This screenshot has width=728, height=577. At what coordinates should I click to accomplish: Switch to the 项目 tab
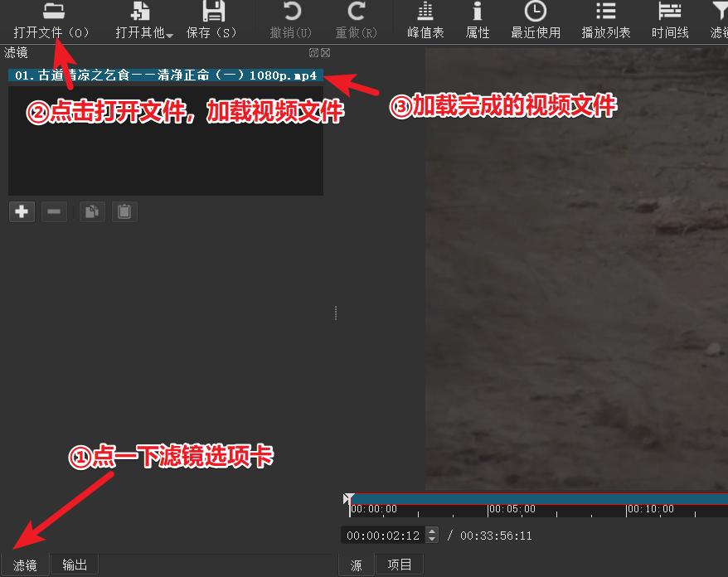(x=400, y=565)
